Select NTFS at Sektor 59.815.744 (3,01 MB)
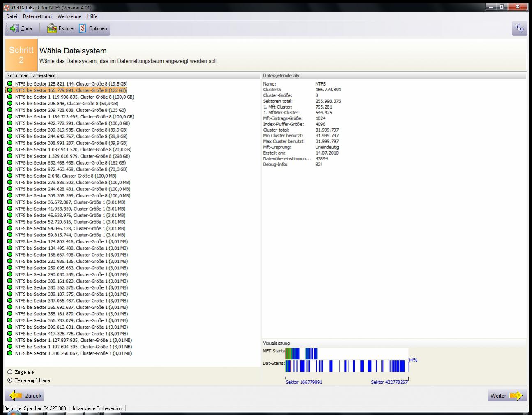The height and width of the screenshot is (415, 532). coord(66,235)
